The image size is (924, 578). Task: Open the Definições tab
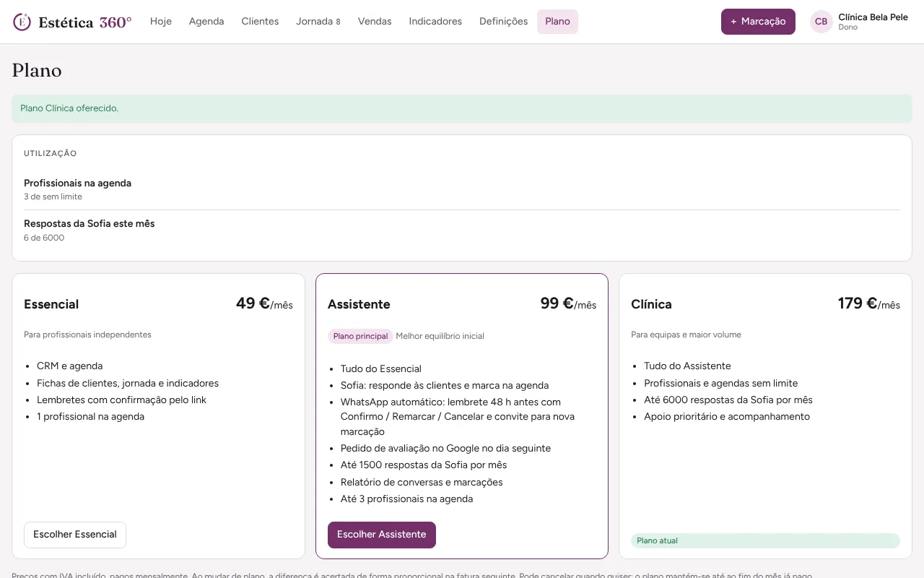(503, 22)
